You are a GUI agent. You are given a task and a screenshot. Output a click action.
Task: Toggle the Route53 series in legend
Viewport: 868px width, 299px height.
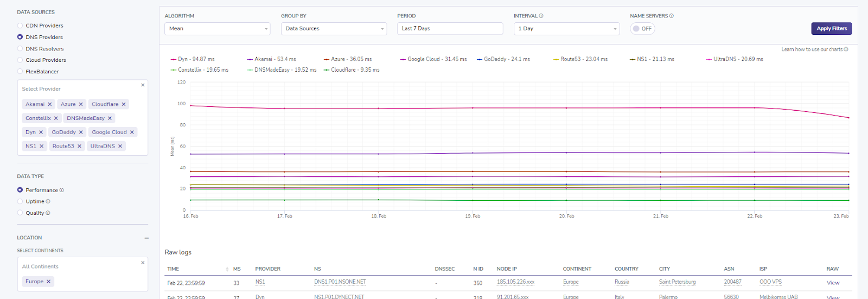[580, 59]
